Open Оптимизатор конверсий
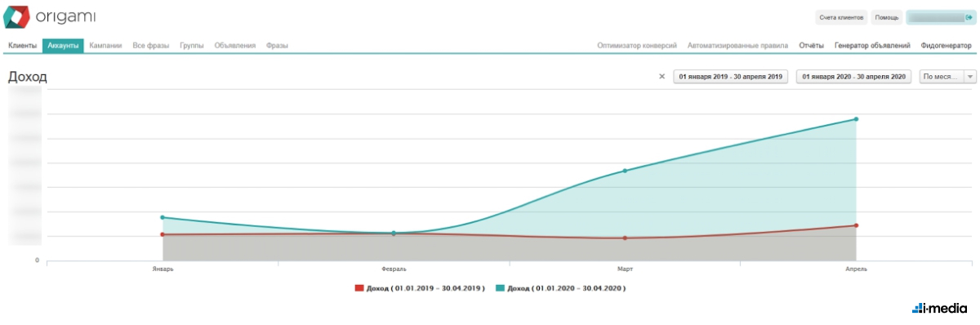This screenshot has height=325, width=980. 637,46
